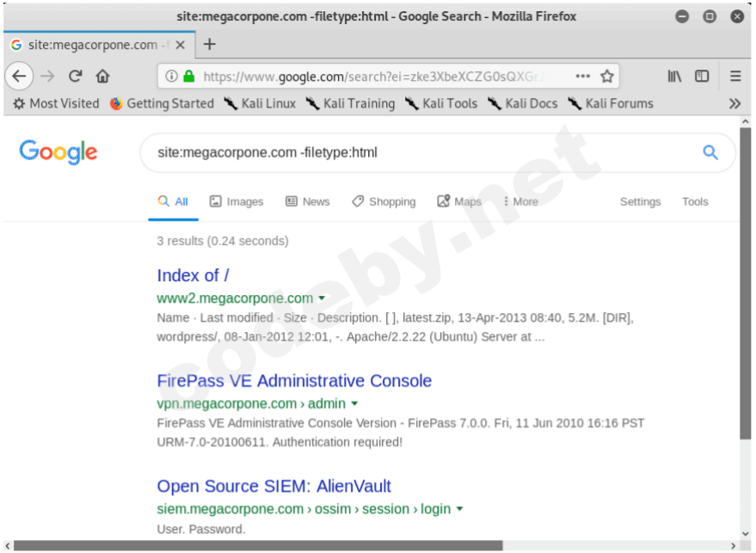Click the green padlock connection icon

click(189, 77)
